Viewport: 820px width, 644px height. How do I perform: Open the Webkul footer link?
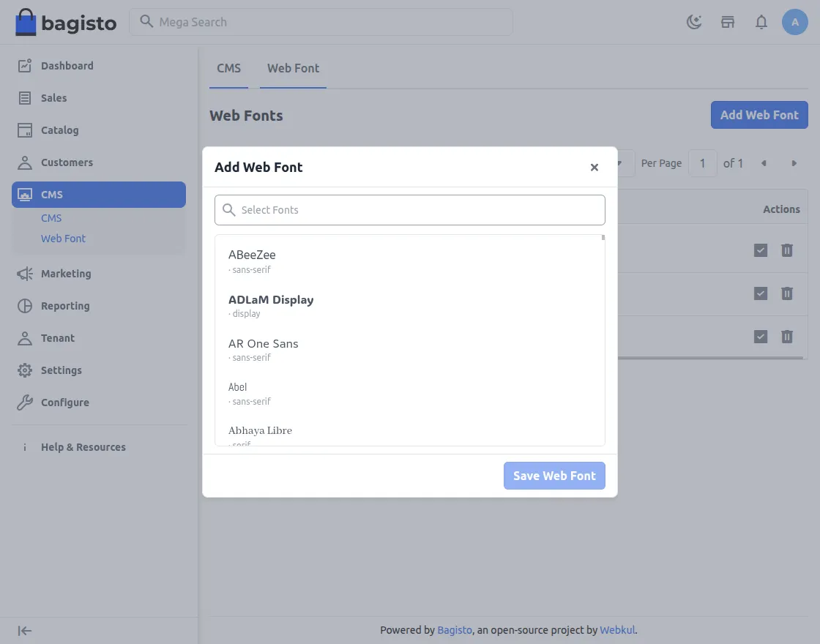(x=618, y=630)
